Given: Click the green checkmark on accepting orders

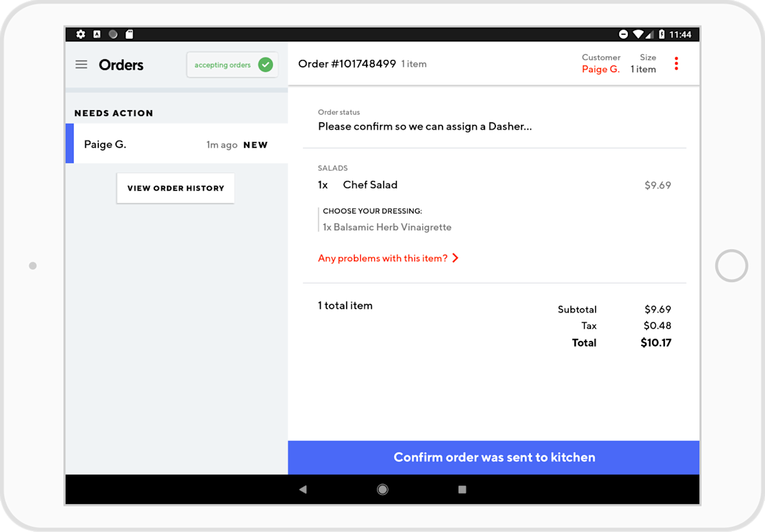Looking at the screenshot, I should 265,64.
